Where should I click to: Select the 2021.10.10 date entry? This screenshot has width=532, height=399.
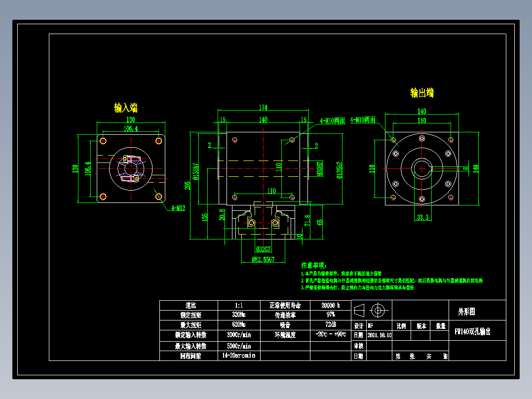click(380, 335)
